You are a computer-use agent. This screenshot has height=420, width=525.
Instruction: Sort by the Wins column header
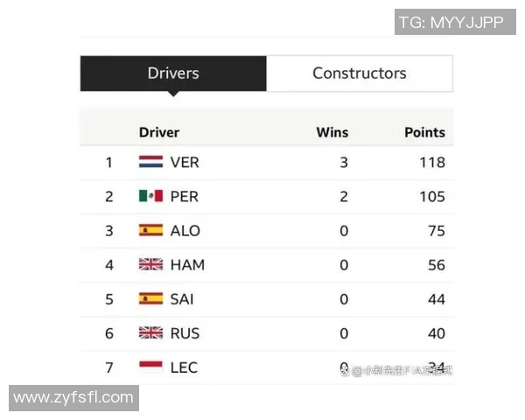pos(332,132)
